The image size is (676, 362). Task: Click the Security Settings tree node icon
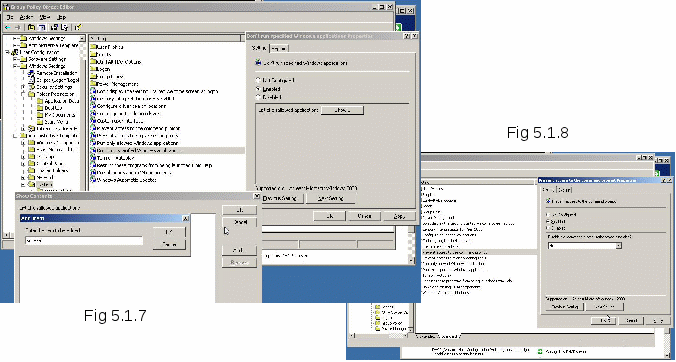click(x=31, y=87)
